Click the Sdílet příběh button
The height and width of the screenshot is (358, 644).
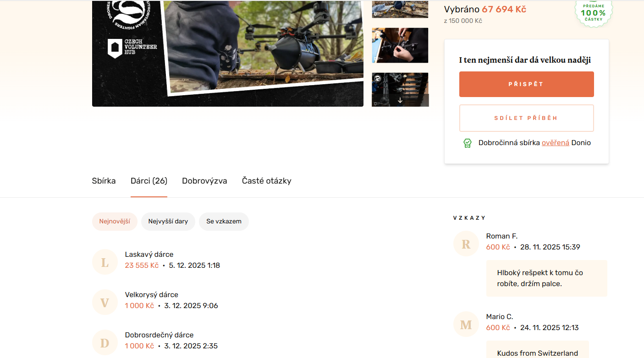point(526,118)
